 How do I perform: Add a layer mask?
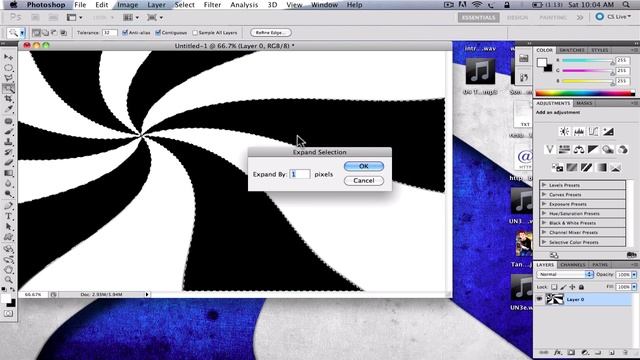571,352
